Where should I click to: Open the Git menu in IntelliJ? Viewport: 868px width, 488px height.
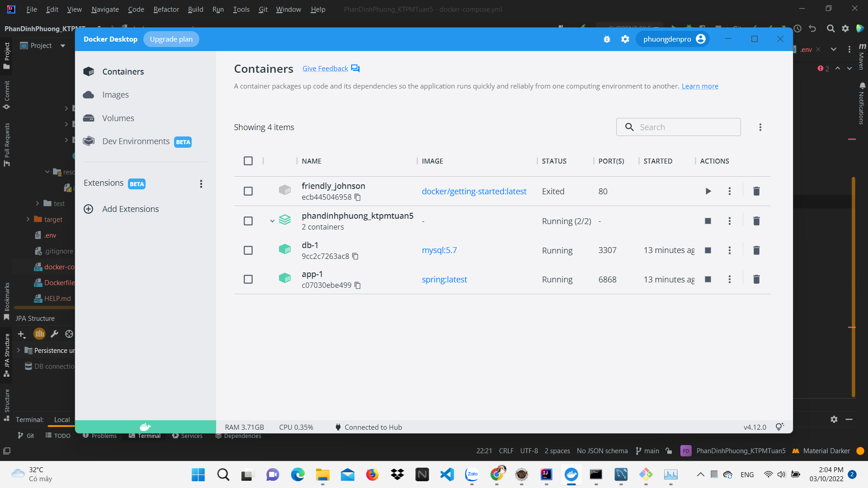click(x=263, y=9)
